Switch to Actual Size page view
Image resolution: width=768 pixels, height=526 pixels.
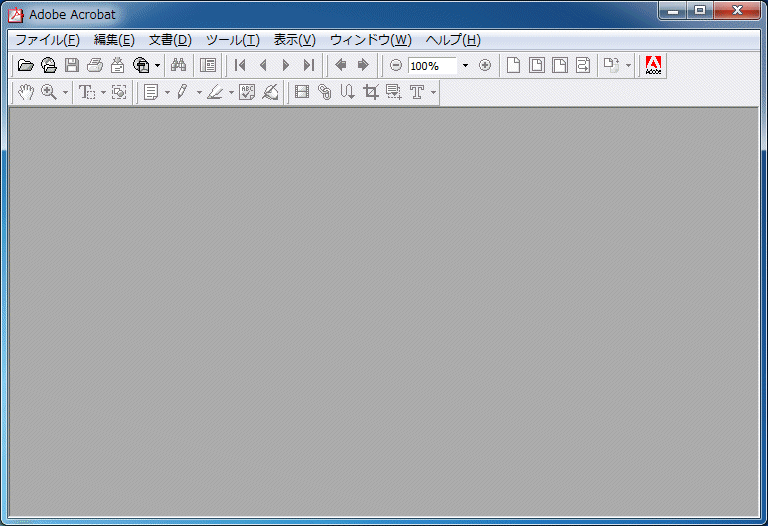(x=514, y=66)
